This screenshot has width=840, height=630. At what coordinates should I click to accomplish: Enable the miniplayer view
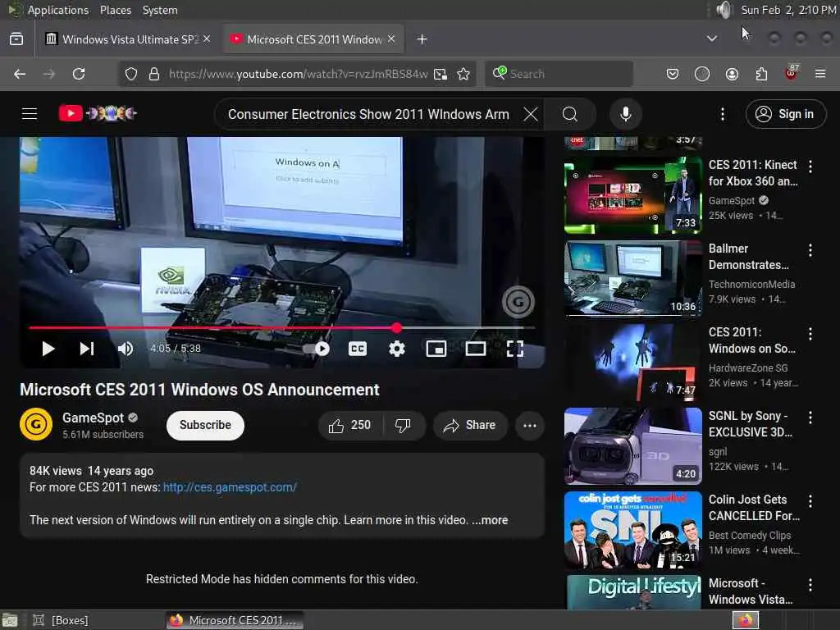(436, 349)
